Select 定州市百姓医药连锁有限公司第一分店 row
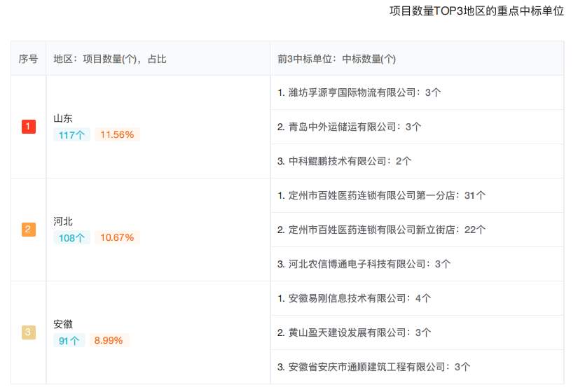 tap(417, 195)
